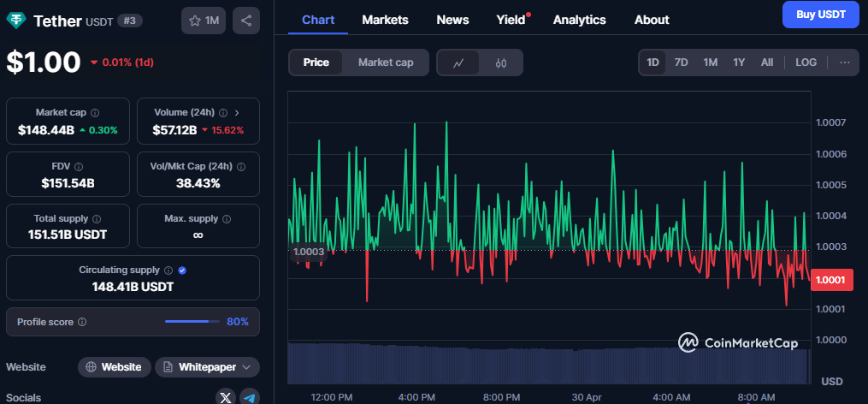Image resolution: width=868 pixels, height=404 pixels.
Task: Select the candlestick chart icon
Action: click(501, 62)
